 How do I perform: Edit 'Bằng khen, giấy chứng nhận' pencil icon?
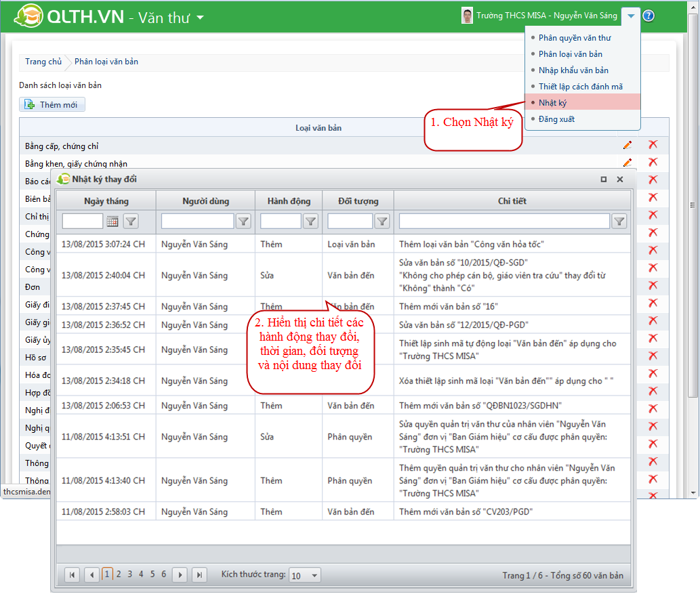click(x=627, y=163)
